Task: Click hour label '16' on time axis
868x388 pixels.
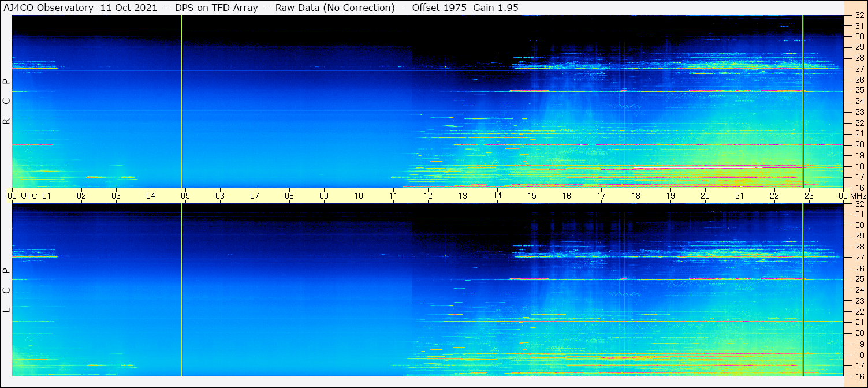Action: tap(567, 196)
